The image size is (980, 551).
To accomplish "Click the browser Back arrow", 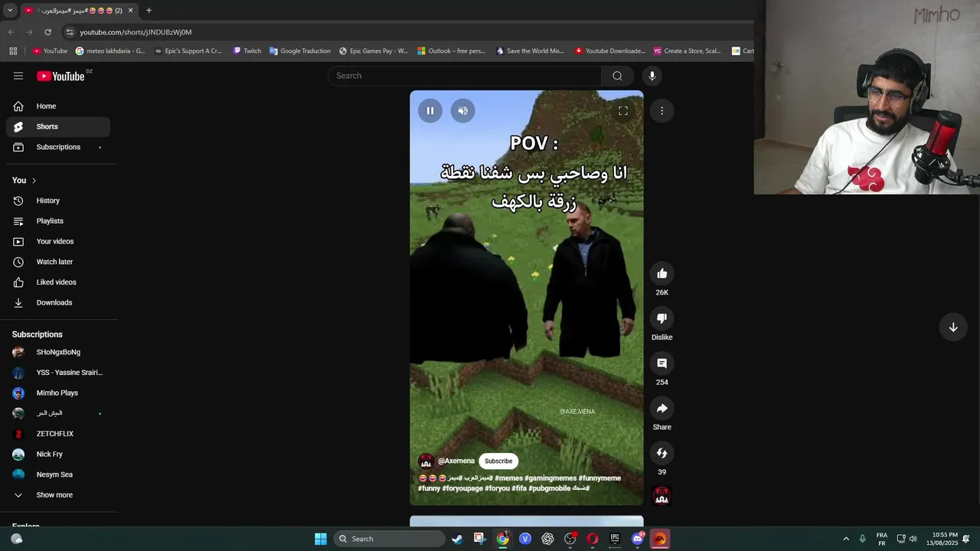I will click(x=11, y=32).
